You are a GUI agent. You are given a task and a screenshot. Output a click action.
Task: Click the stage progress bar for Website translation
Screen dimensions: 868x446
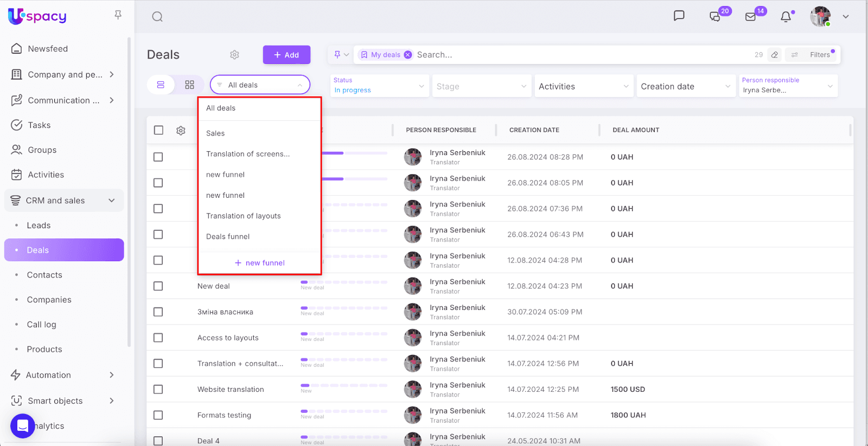pos(344,385)
